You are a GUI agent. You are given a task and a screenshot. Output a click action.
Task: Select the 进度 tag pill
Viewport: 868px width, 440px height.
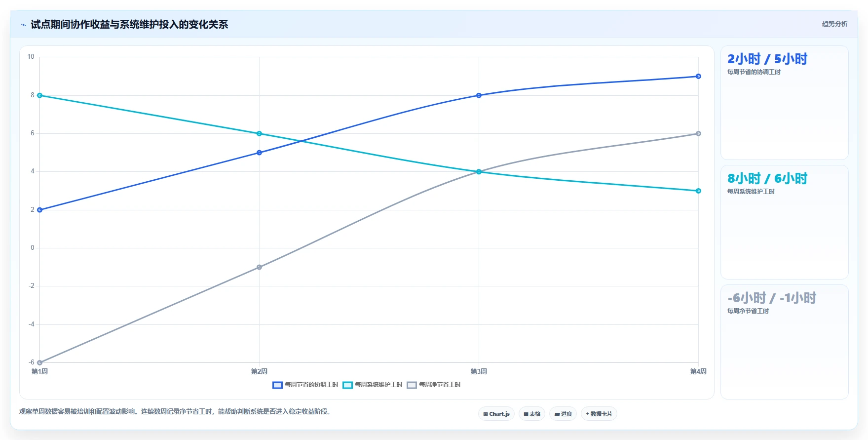coord(563,414)
